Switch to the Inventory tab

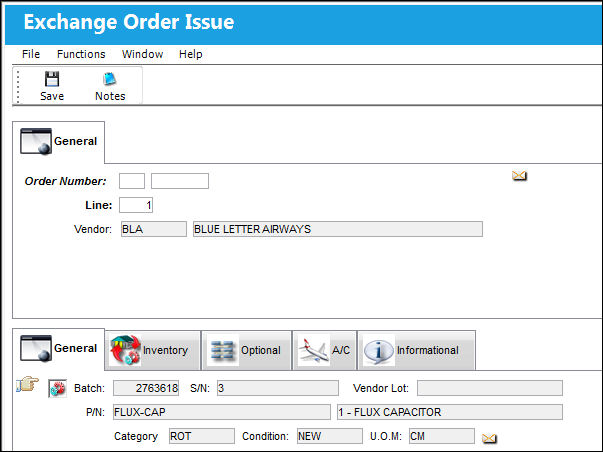pos(153,350)
